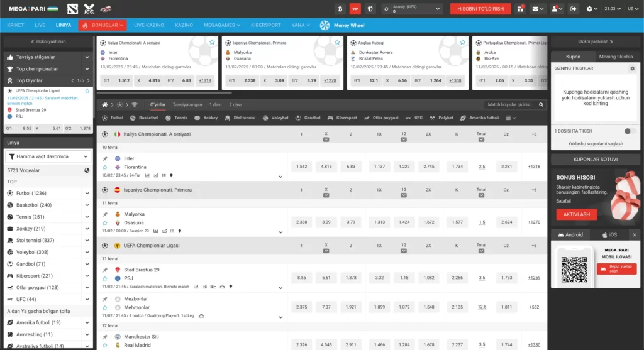This screenshot has width=644, height=350.
Task: Click the pie chart icon beside 5721 Voqealar
Action: click(x=87, y=170)
